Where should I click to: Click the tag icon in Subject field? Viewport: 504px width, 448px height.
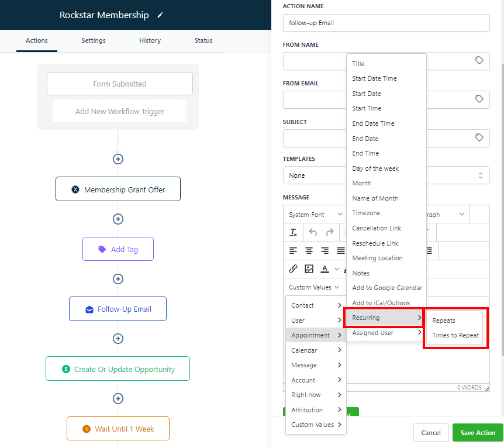[x=479, y=138]
